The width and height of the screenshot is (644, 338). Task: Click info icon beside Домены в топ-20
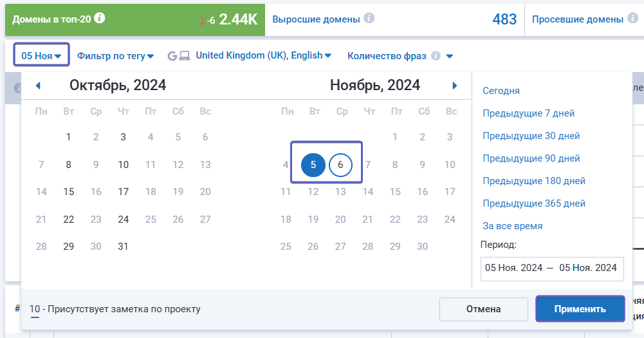pyautogui.click(x=99, y=18)
